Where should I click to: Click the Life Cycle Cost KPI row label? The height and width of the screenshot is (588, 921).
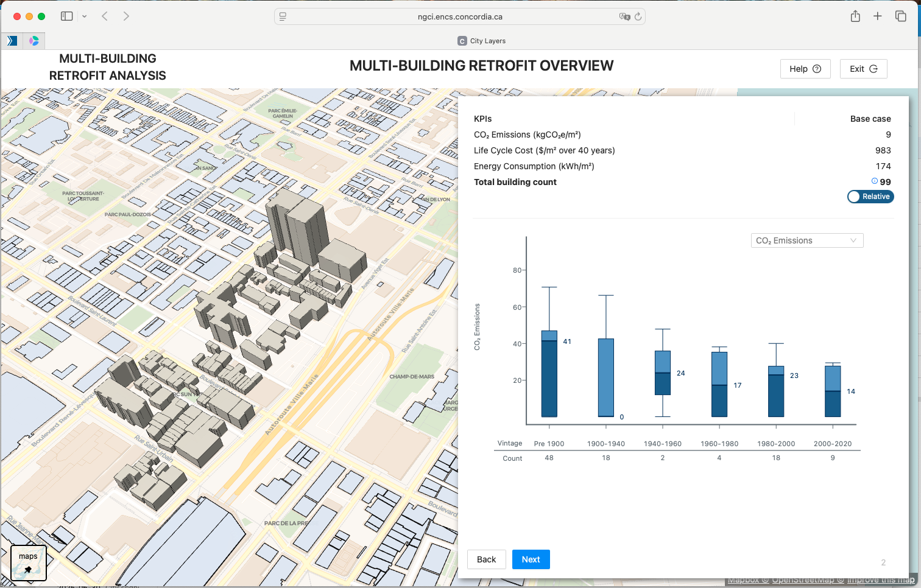545,150
